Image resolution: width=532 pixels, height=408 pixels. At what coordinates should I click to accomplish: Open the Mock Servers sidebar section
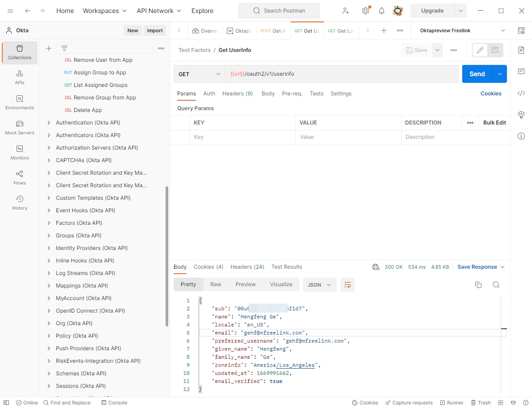tap(20, 128)
